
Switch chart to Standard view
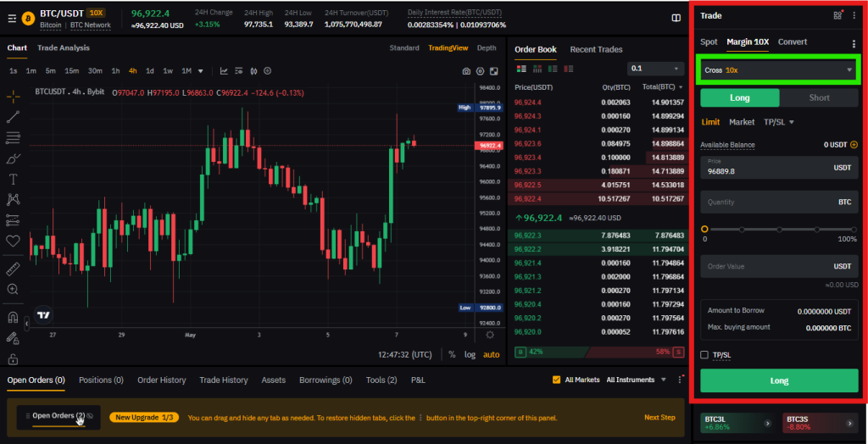404,48
